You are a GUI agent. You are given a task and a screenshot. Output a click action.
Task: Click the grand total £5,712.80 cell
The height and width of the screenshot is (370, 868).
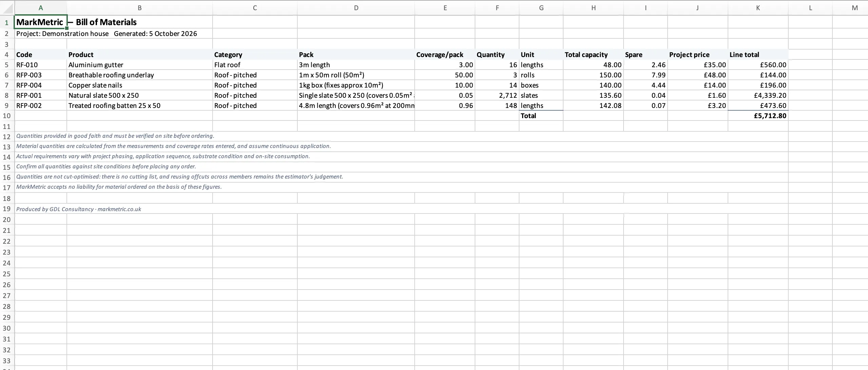pos(758,116)
